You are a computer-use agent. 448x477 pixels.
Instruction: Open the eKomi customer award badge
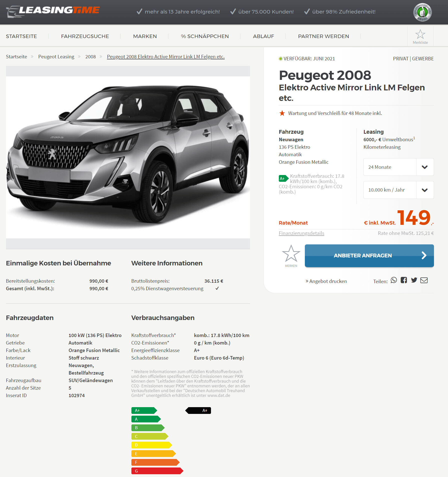[x=422, y=12]
